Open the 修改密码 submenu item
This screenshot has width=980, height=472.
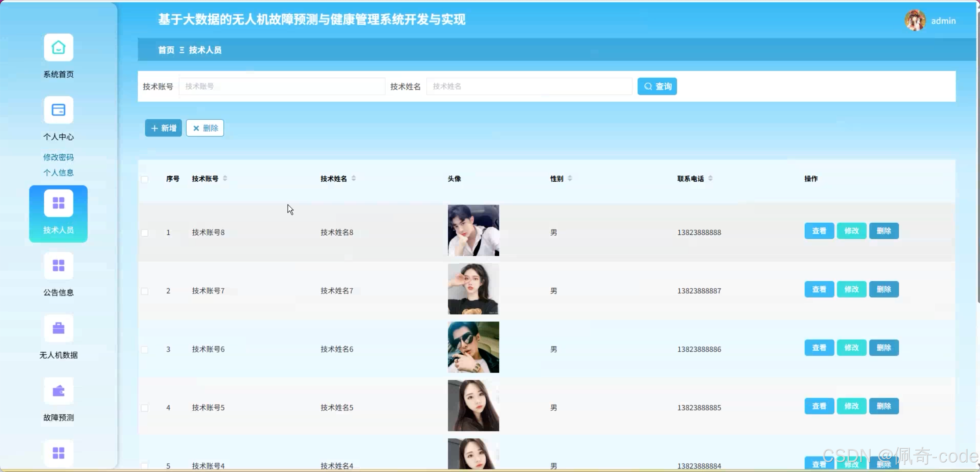click(58, 157)
